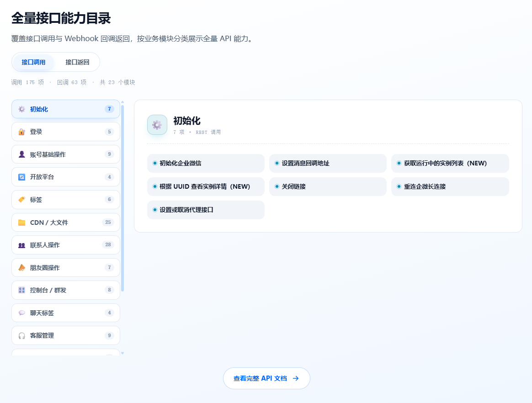Open the CDN / 大文件 module
Screen dimensions: 532x403
point(66,222)
